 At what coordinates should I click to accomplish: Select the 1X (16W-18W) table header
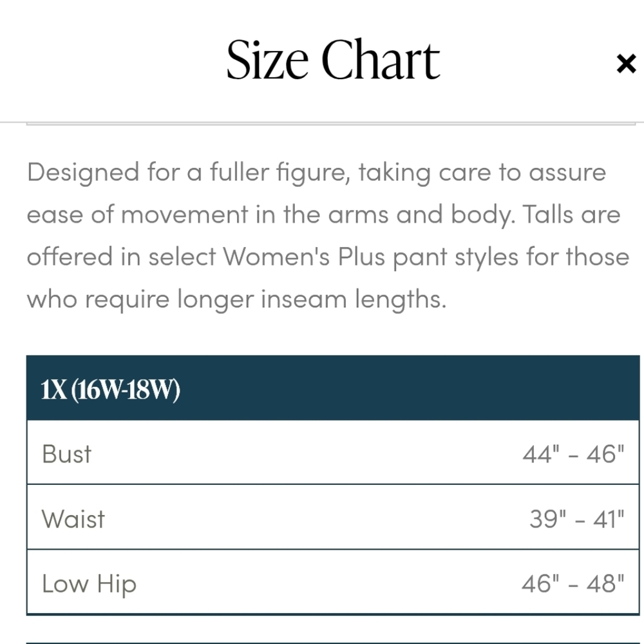[110, 390]
